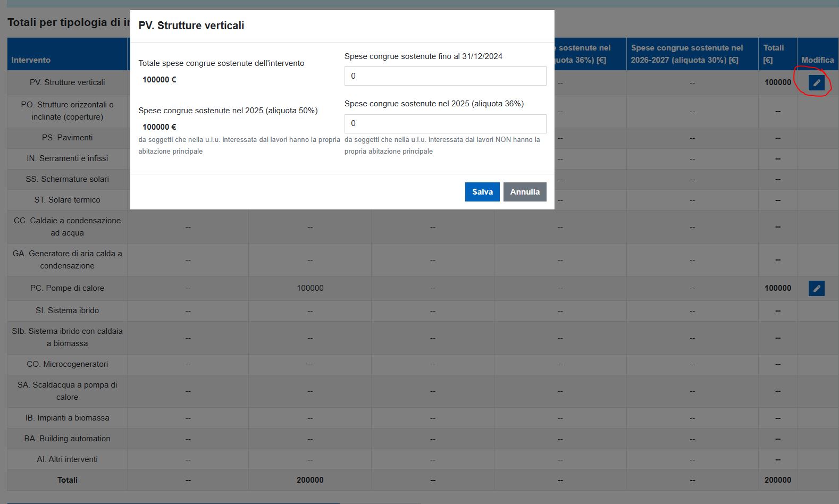Select row 'GA. Generatore di aria calda a condensazione'
839x504 pixels.
[x=68, y=259]
